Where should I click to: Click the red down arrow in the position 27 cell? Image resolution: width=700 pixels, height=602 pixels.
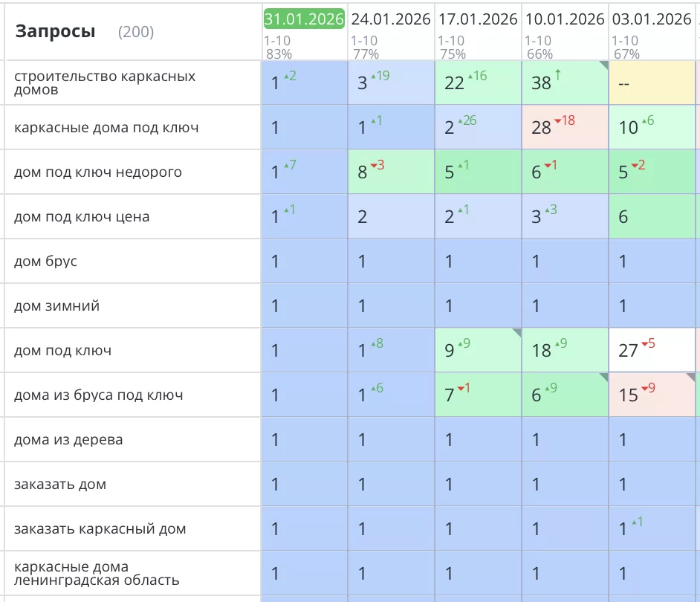[x=645, y=344]
